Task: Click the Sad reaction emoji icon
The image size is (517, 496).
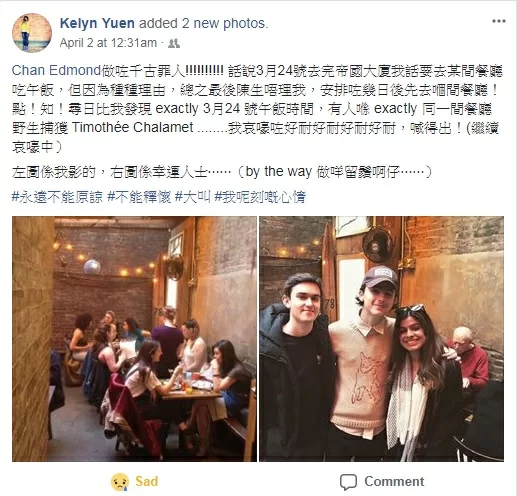Action: coord(120,482)
